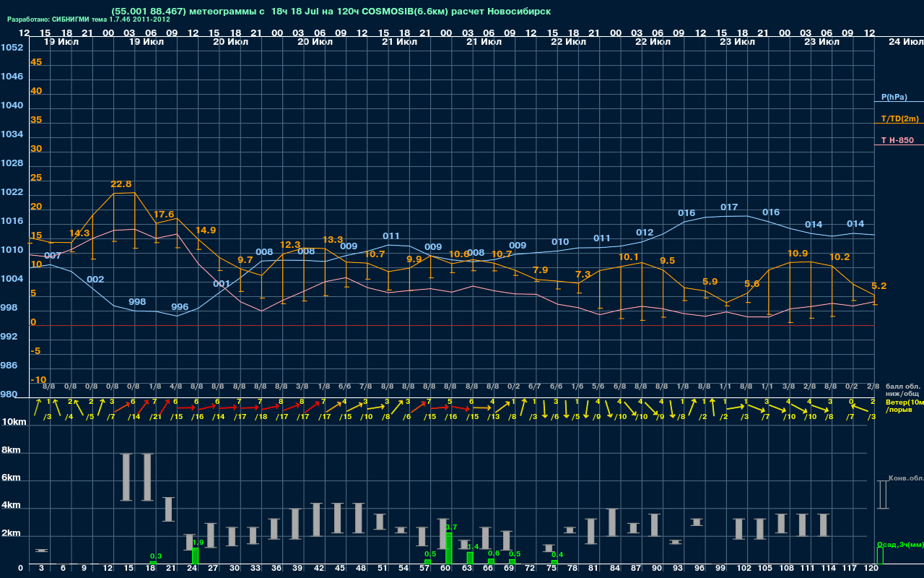924x578 pixels.
Task: Click the convective cloud legend bar icon
Action: point(881,495)
